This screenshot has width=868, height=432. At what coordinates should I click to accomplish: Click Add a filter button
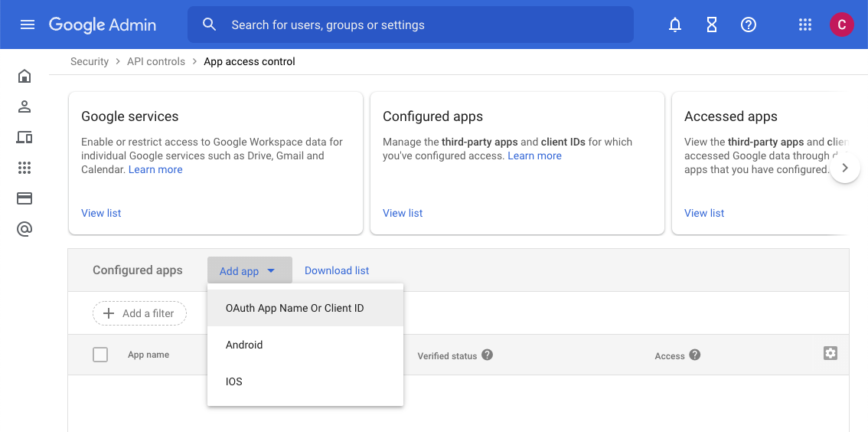click(x=139, y=313)
